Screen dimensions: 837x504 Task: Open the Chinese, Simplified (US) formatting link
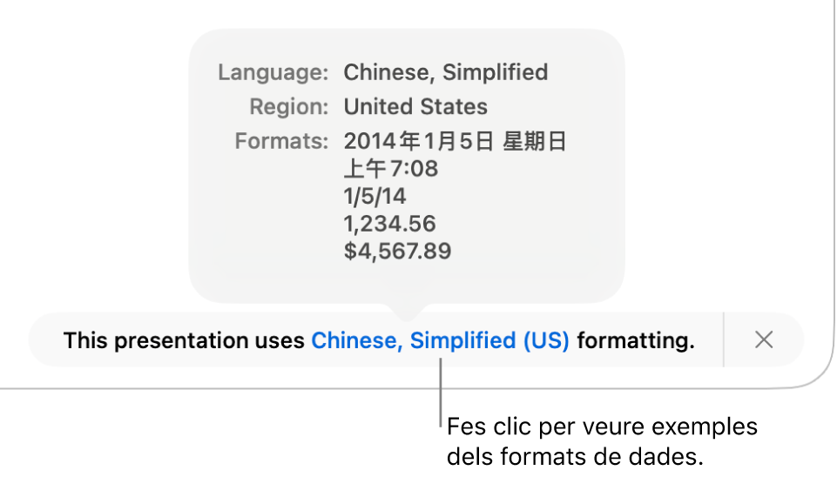pyautogui.click(x=440, y=340)
